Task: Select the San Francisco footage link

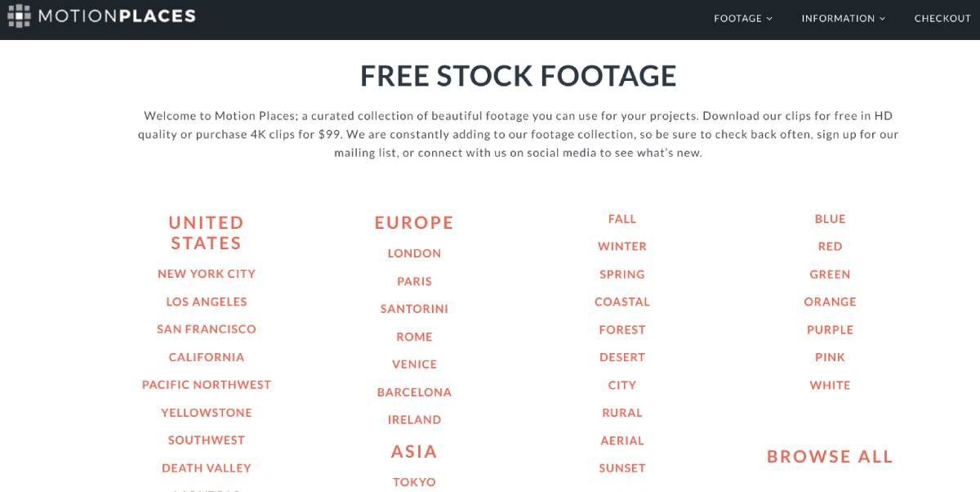Action: [x=207, y=329]
